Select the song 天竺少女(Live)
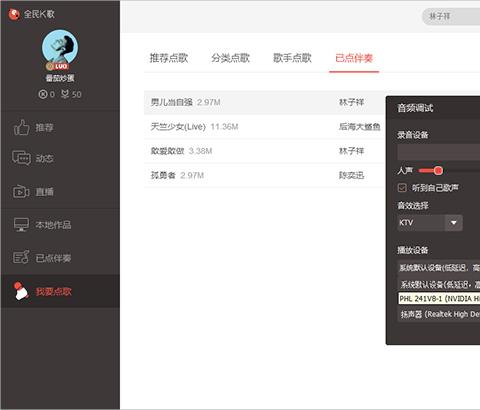 tap(178, 127)
